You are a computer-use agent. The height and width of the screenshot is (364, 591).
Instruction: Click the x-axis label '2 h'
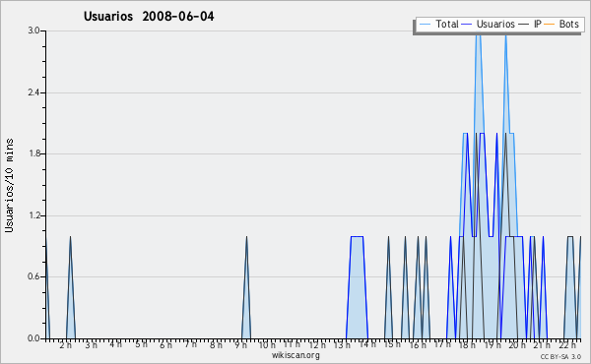tap(65, 345)
